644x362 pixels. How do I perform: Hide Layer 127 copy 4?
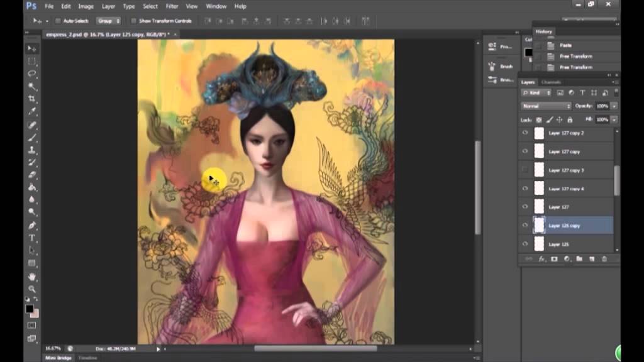coord(525,189)
